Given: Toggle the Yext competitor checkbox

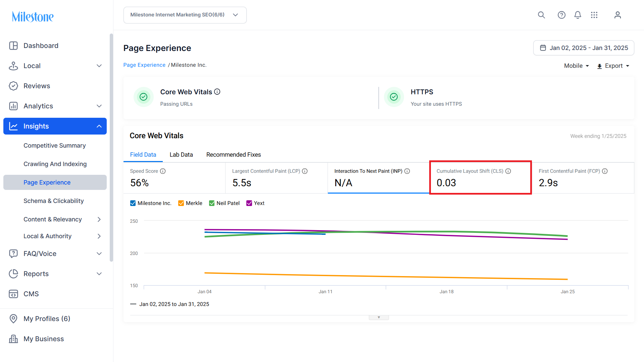Looking at the screenshot, I should coord(249,203).
